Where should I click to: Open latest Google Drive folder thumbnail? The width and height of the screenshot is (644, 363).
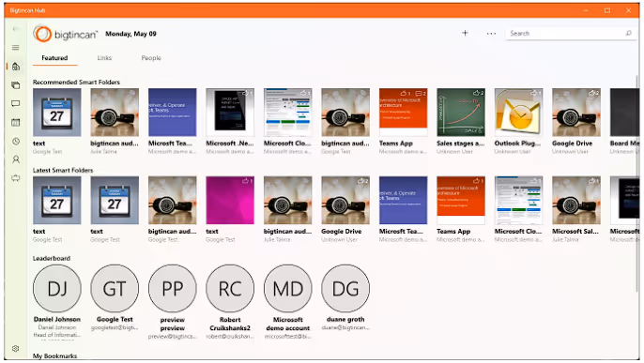click(x=345, y=200)
